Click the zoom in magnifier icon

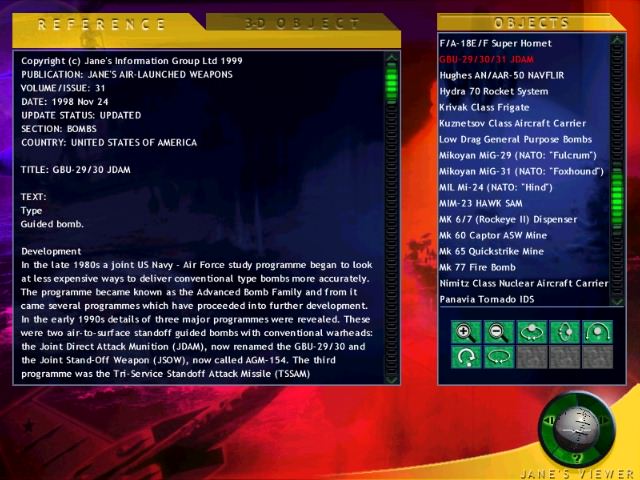tap(463, 332)
